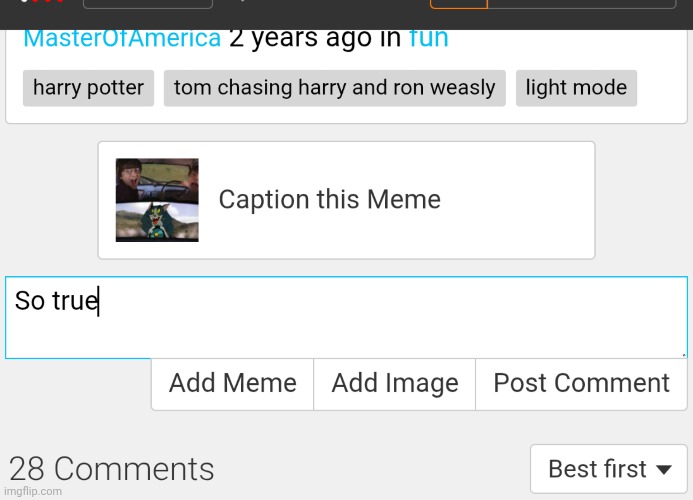Open MasterOfAmerica's user profile link

click(122, 38)
